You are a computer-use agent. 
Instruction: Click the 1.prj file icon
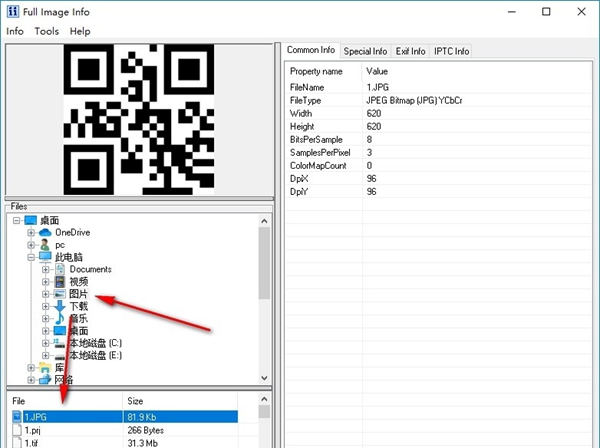coord(17,430)
